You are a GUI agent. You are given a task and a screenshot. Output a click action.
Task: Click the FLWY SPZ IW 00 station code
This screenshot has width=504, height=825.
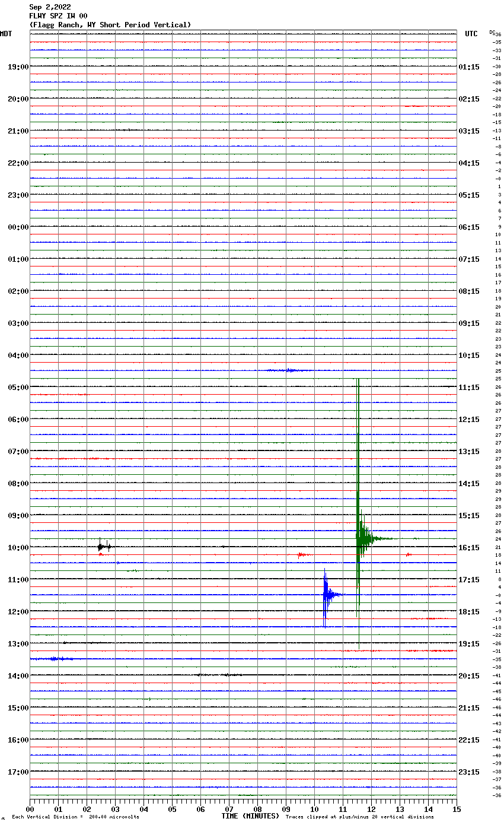point(58,16)
